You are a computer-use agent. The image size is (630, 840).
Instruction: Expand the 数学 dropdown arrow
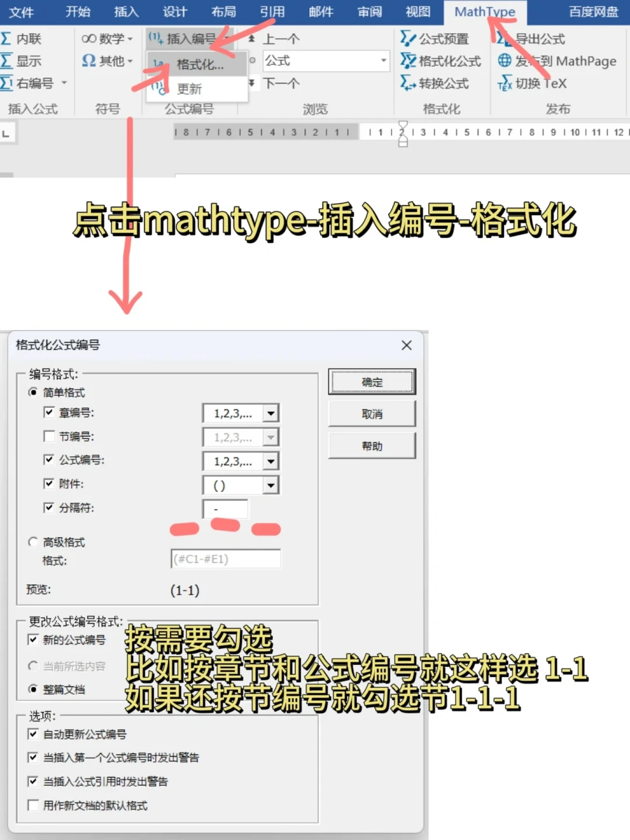[130, 39]
